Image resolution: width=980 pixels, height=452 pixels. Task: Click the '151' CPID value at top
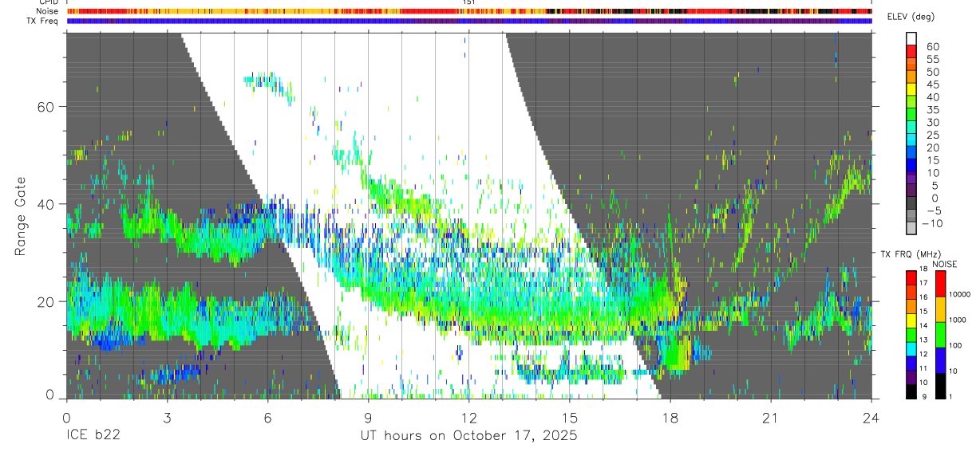click(x=469, y=3)
